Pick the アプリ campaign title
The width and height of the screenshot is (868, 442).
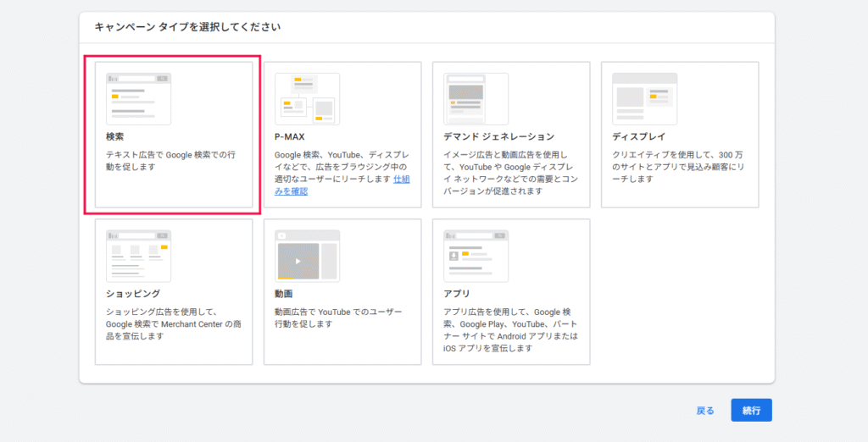pyautogui.click(x=457, y=294)
